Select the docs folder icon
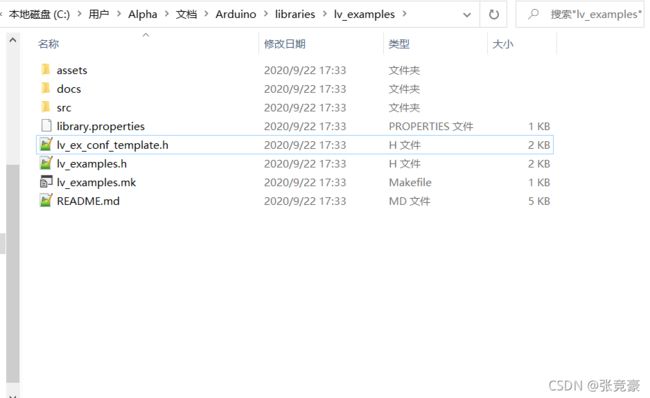650x398 pixels. point(46,88)
